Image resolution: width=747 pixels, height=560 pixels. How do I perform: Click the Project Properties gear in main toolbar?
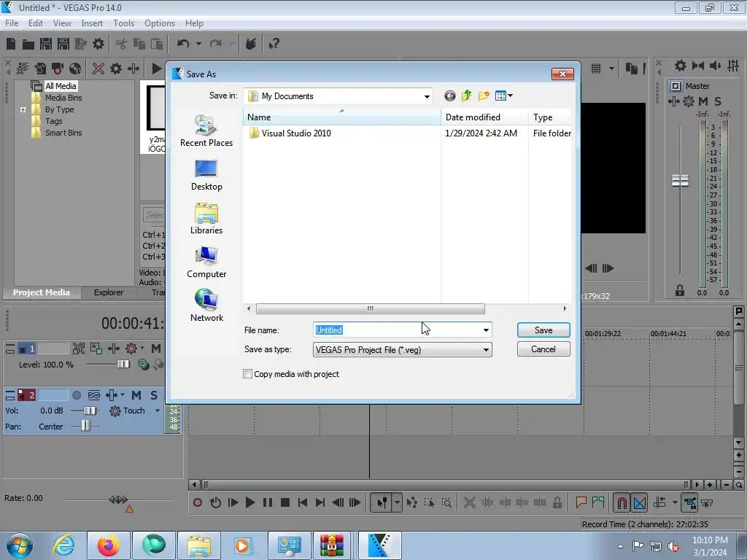[98, 44]
